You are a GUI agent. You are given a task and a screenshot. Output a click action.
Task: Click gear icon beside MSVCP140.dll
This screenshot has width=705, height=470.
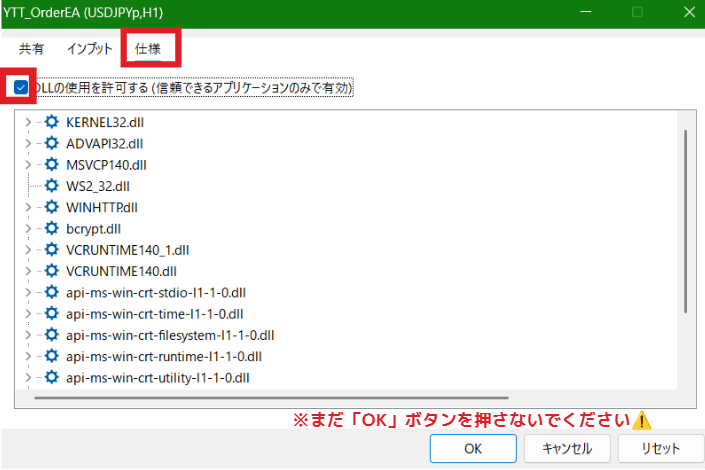click(52, 164)
